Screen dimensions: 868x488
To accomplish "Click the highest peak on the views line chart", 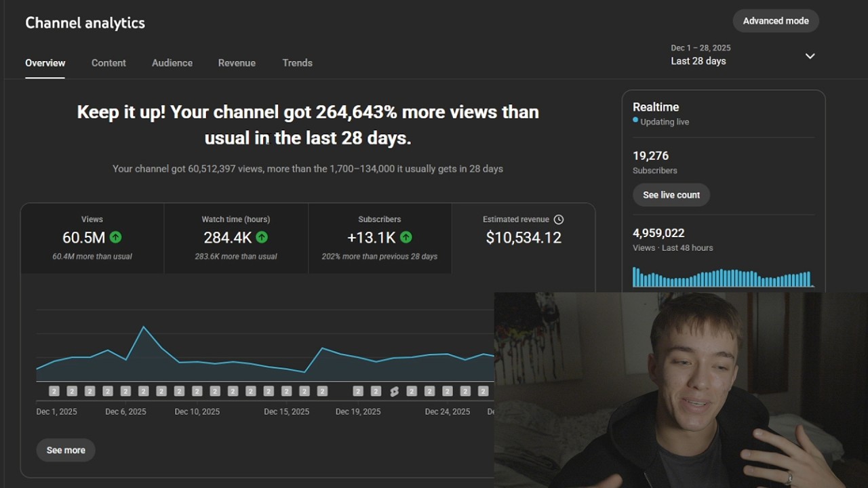I will (x=144, y=327).
